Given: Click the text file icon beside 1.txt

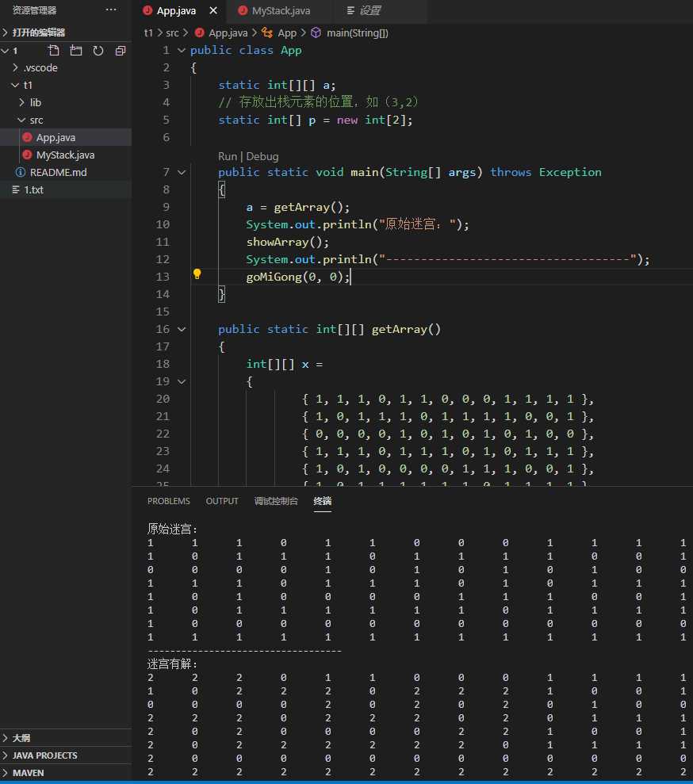Looking at the screenshot, I should (x=16, y=190).
